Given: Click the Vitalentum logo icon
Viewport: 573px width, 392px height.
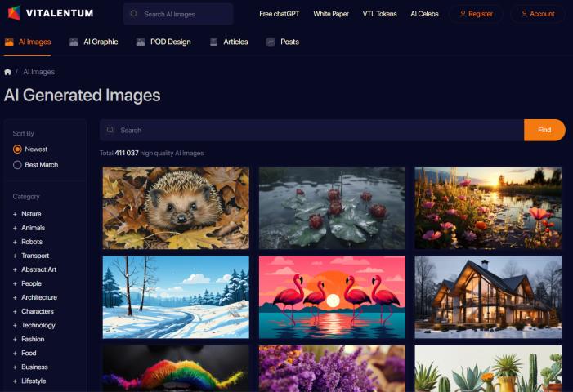Looking at the screenshot, I should click(x=13, y=13).
